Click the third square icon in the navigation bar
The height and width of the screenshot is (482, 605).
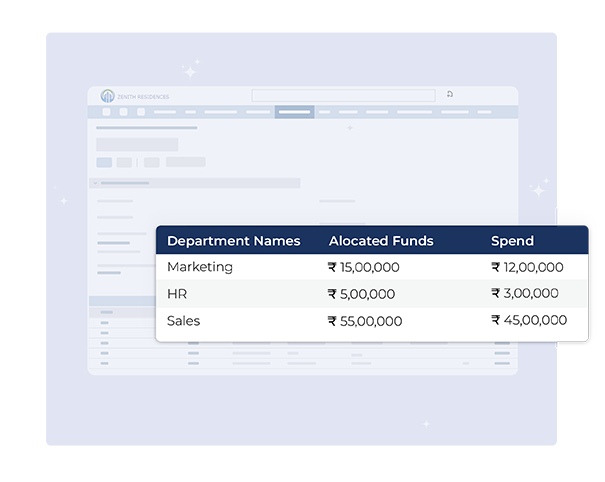pyautogui.click(x=141, y=112)
